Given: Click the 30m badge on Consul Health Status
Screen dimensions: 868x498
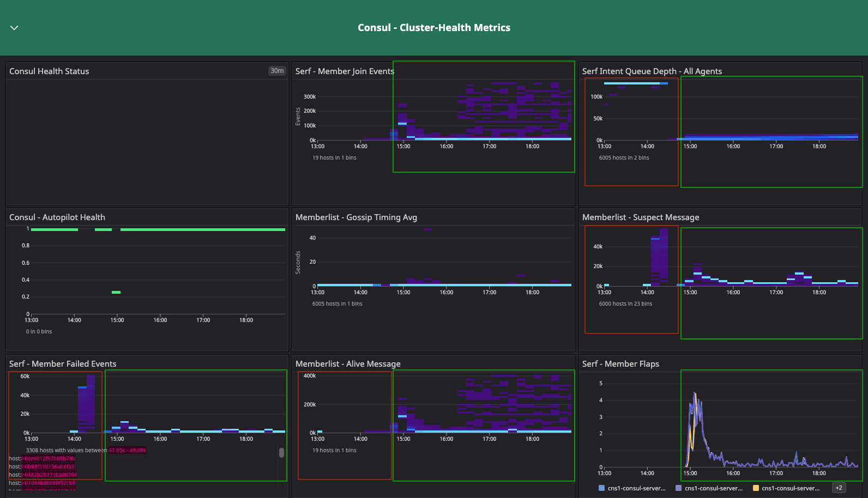Looking at the screenshot, I should click(x=277, y=71).
